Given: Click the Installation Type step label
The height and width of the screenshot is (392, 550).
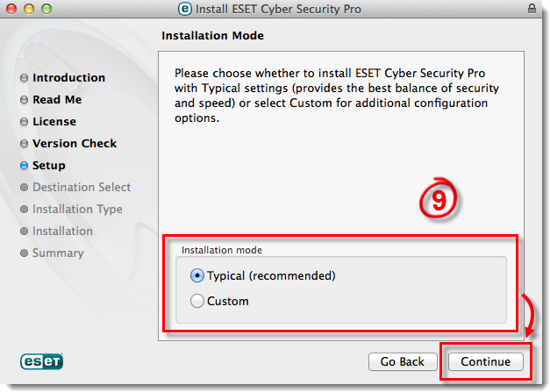Looking at the screenshot, I should [x=77, y=210].
